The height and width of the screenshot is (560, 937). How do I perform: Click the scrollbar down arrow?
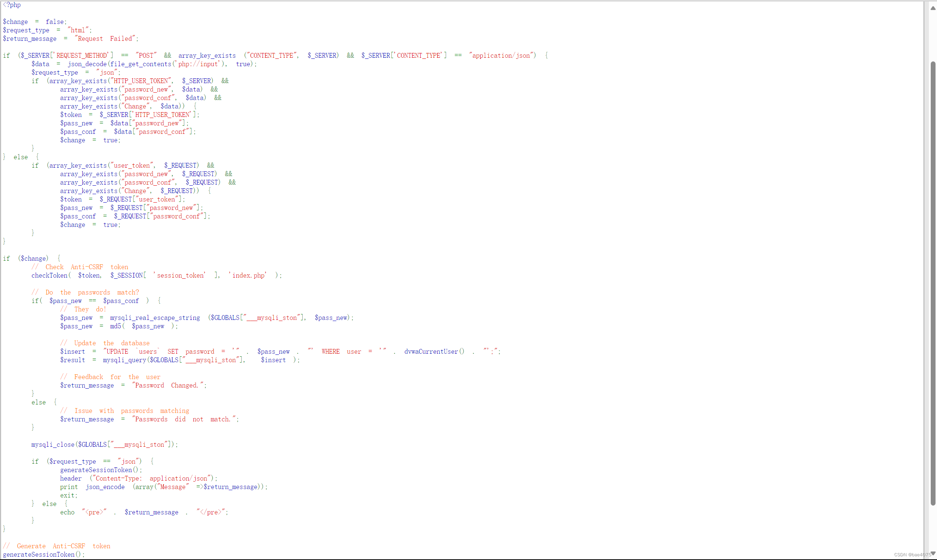tap(933, 553)
